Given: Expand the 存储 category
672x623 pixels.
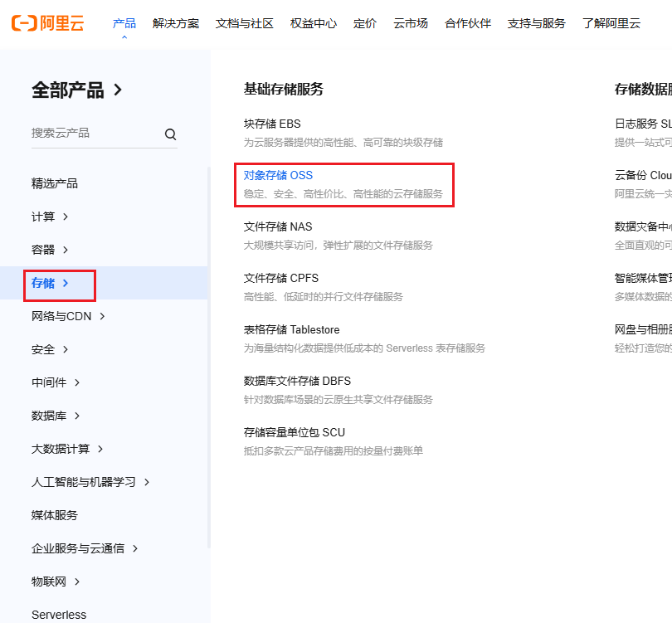Looking at the screenshot, I should 50,283.
